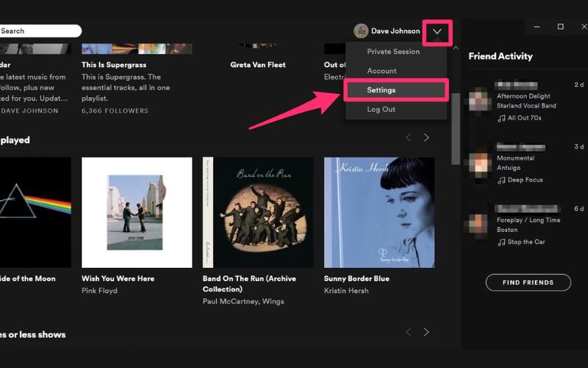Screen dimensions: 588x368
Task: Click the scrollbar up arrow
Action: [456, 48]
